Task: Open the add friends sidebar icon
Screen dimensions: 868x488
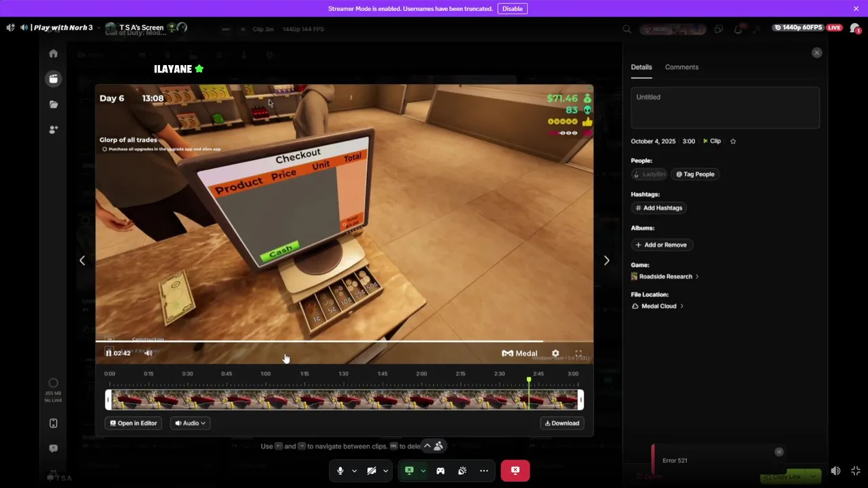Action: click(54, 129)
